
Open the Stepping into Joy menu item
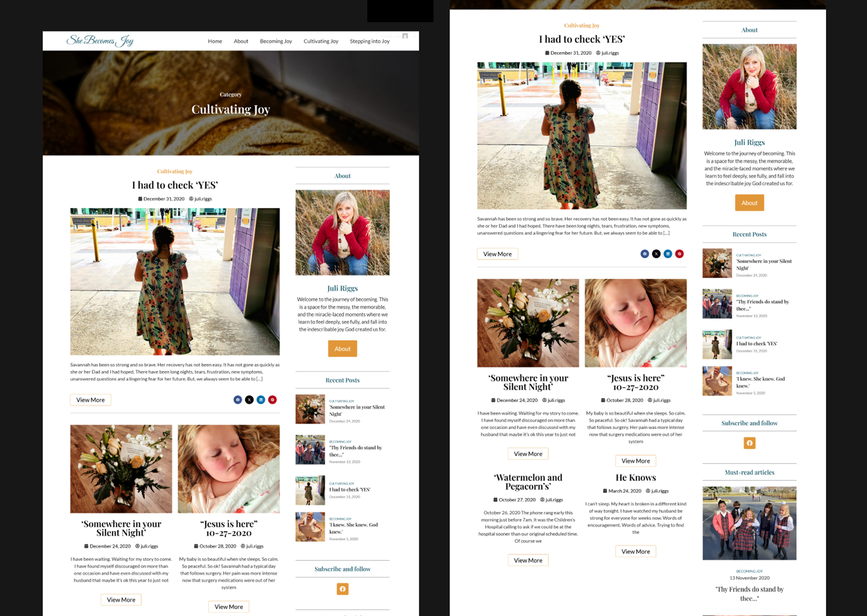[369, 41]
